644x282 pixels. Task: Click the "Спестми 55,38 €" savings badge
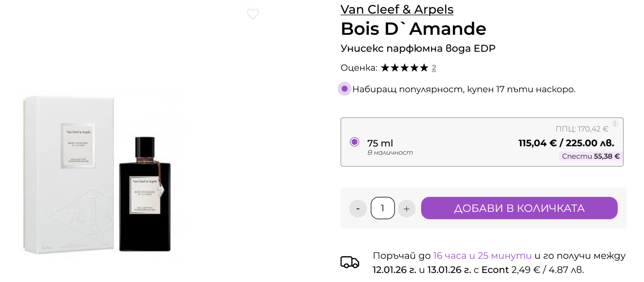point(591,156)
